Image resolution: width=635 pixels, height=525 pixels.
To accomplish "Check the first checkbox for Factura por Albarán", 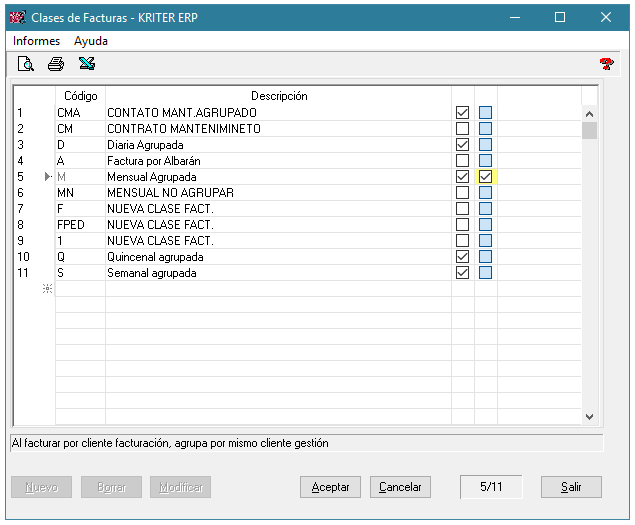I will pos(462,161).
